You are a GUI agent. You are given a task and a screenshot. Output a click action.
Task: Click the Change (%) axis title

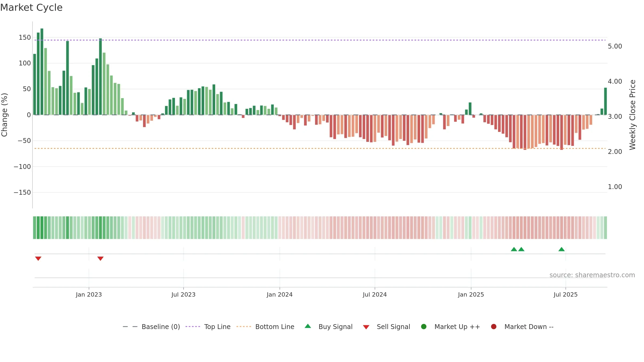[x=4, y=115]
